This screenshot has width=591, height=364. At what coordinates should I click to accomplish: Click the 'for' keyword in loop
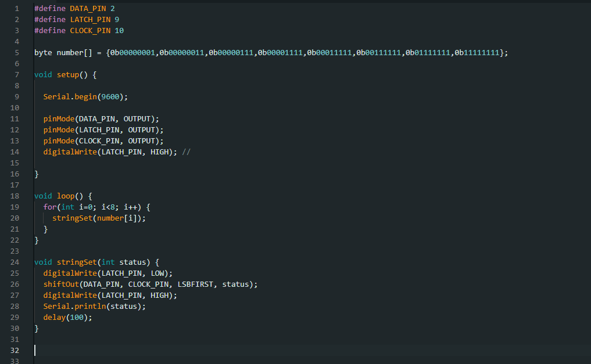[x=50, y=207]
